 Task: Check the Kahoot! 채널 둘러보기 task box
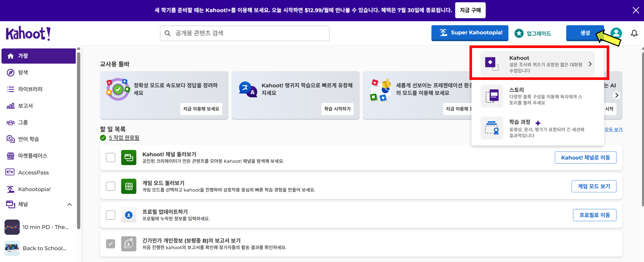click(110, 158)
